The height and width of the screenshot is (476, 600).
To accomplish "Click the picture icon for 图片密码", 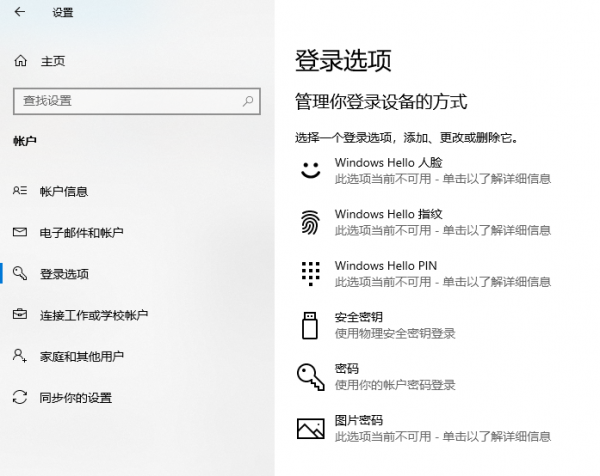I will (311, 428).
